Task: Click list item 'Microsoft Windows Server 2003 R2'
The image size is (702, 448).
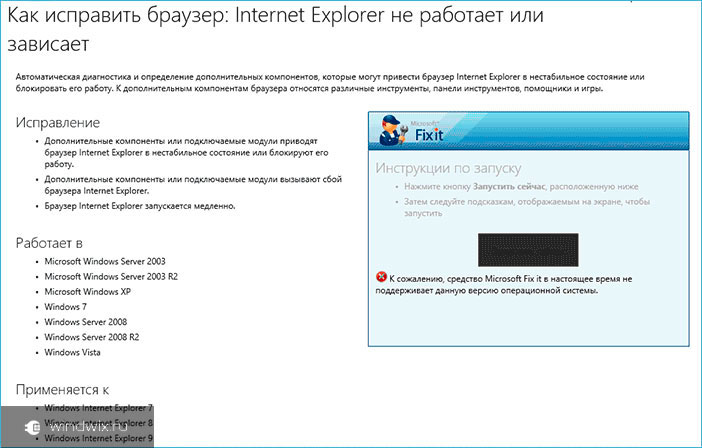Action: click(111, 277)
